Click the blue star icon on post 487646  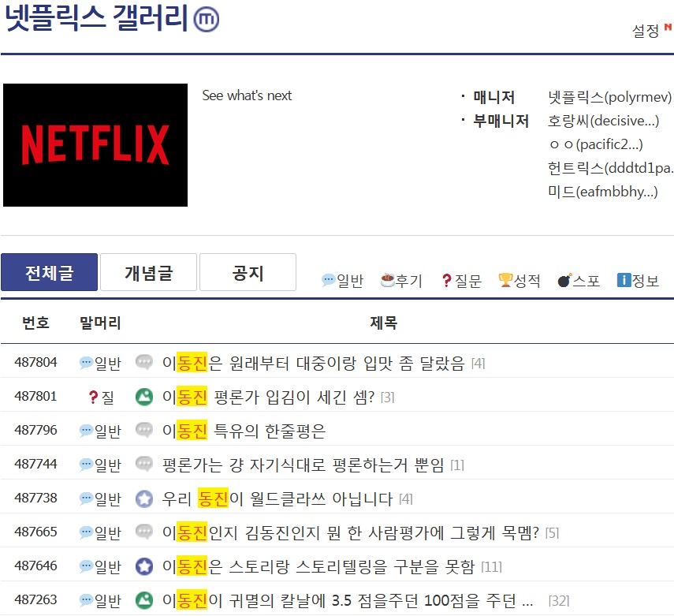click(x=143, y=566)
